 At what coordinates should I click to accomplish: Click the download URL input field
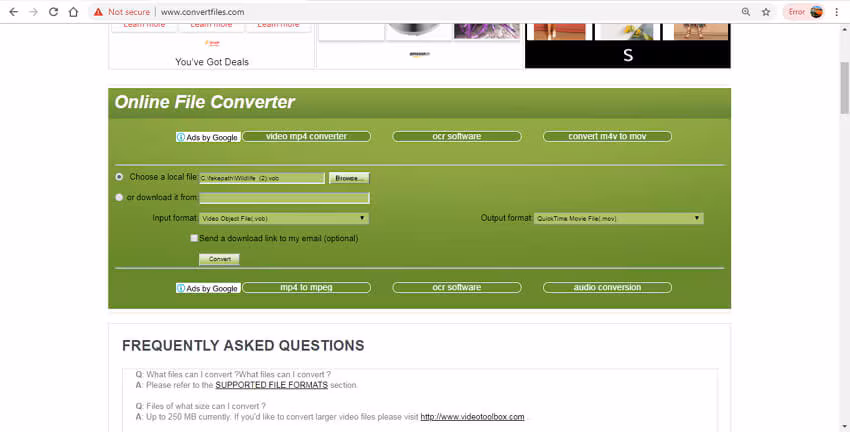[x=284, y=198]
